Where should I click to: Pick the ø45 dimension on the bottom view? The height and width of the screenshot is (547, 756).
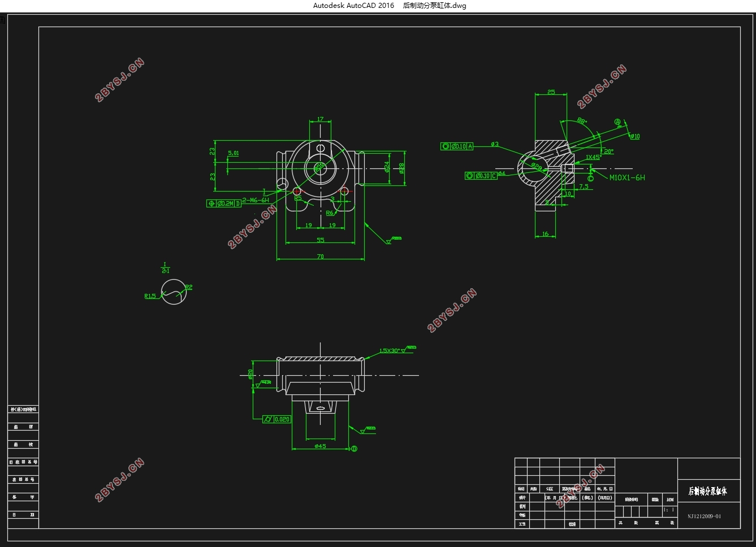point(321,446)
